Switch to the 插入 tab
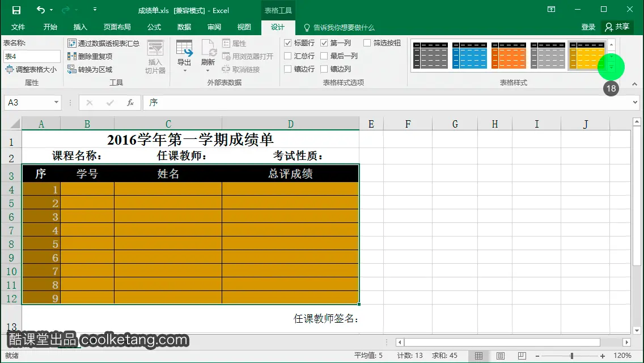The height and width of the screenshot is (363, 644). click(x=80, y=27)
